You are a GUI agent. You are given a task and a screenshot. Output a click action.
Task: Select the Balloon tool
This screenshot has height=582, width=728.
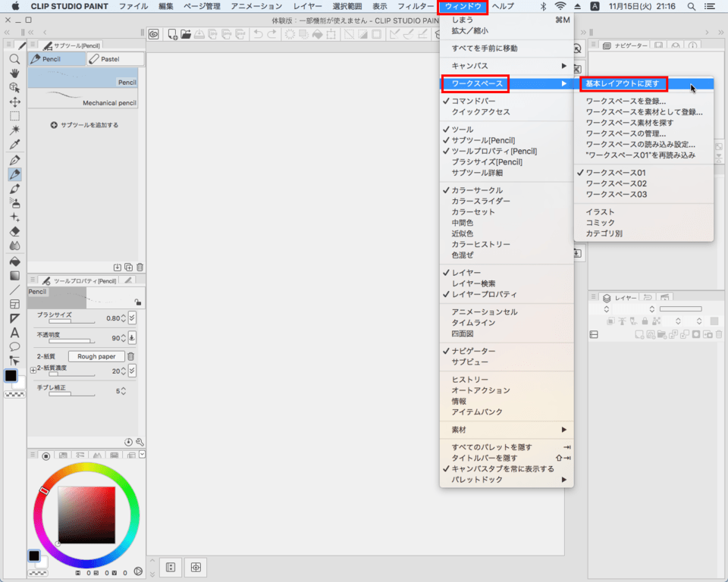click(x=15, y=346)
